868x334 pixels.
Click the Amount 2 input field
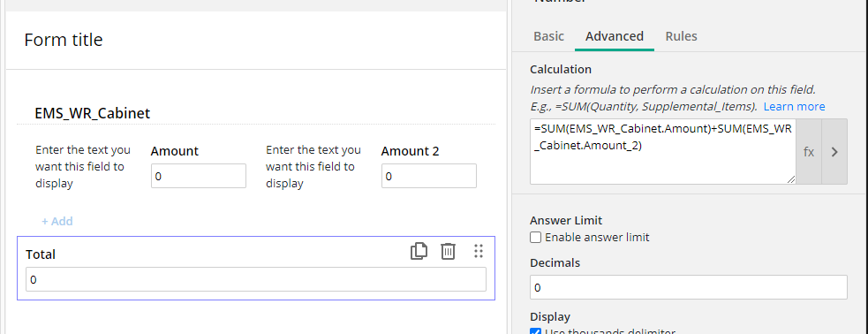pyautogui.click(x=428, y=176)
